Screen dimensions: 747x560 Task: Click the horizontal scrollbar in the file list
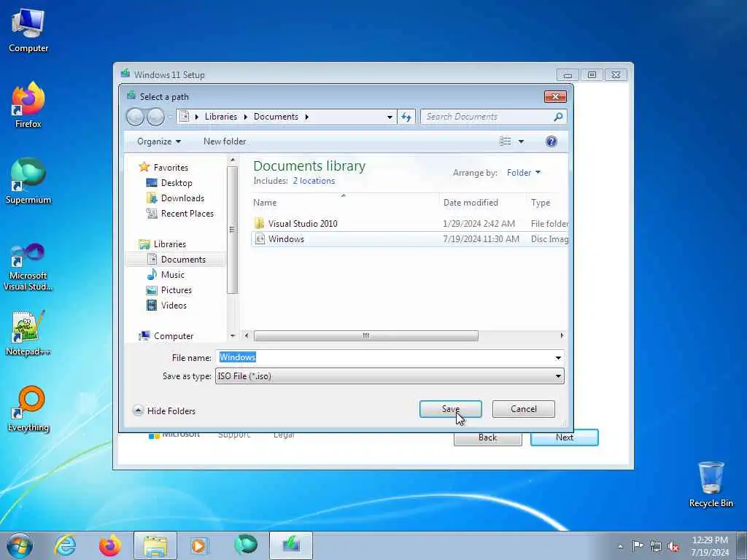tap(366, 335)
